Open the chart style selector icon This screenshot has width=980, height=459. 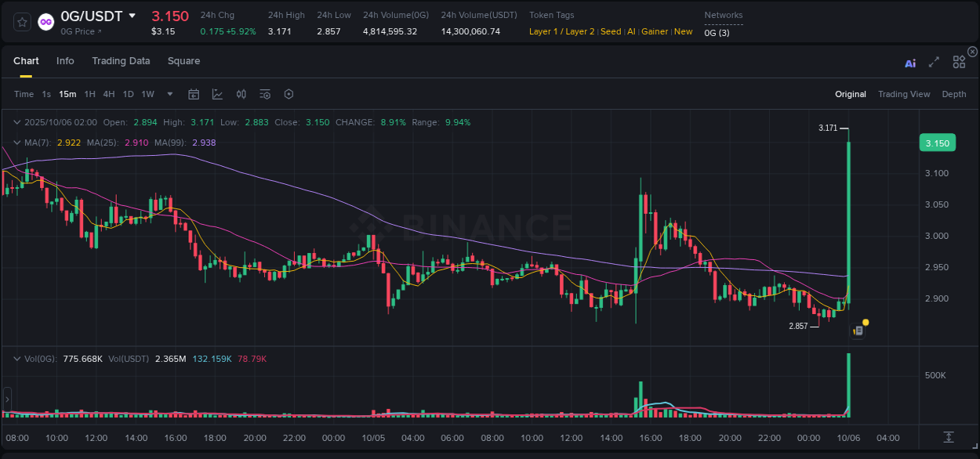[x=217, y=94]
